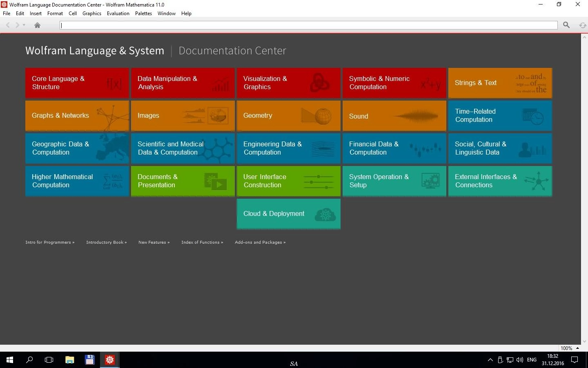Open Cloud & Deployment tile

(289, 214)
